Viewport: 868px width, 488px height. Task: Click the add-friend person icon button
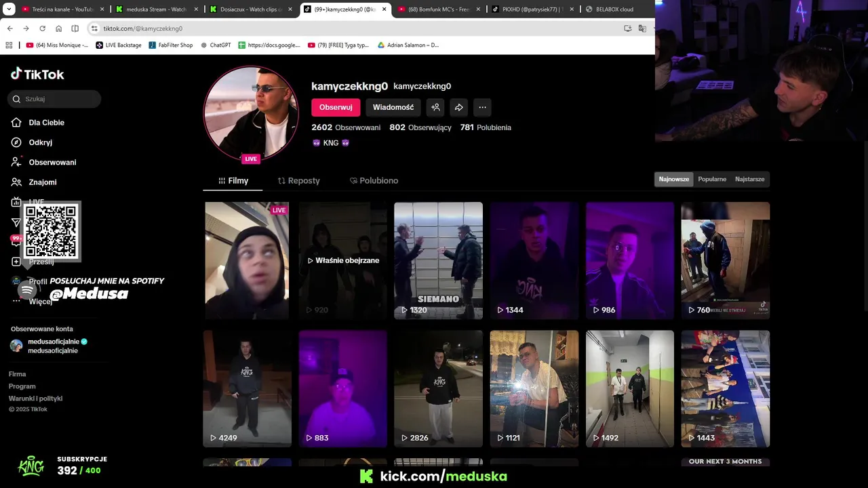[435, 107]
